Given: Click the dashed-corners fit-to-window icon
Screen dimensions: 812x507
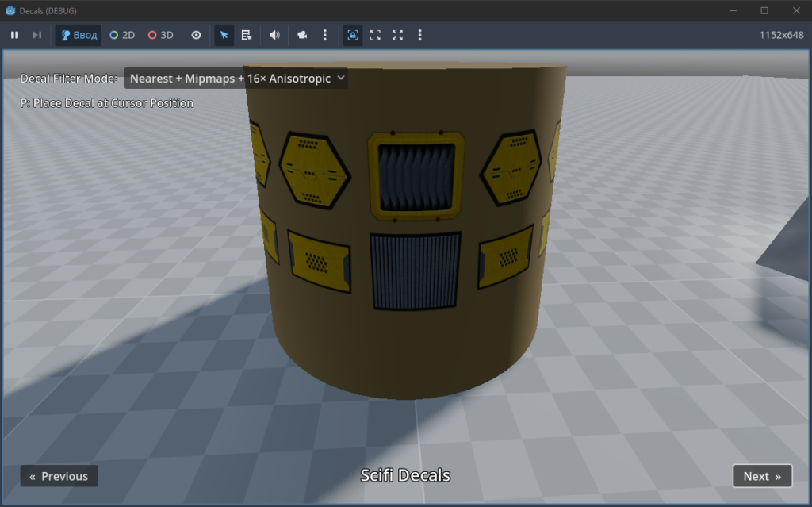Looking at the screenshot, I should [375, 35].
